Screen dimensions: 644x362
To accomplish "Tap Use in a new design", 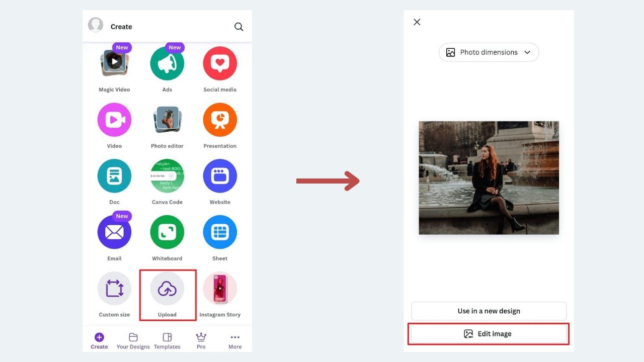I will (489, 311).
